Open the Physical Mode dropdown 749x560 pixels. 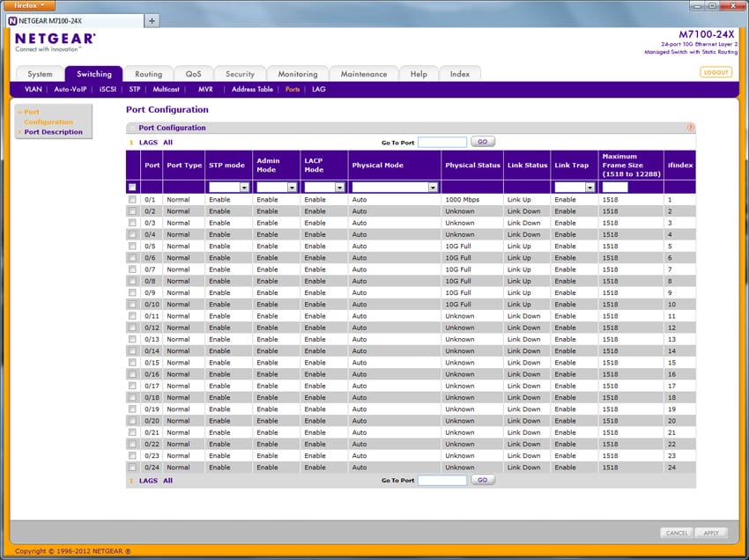coord(395,188)
